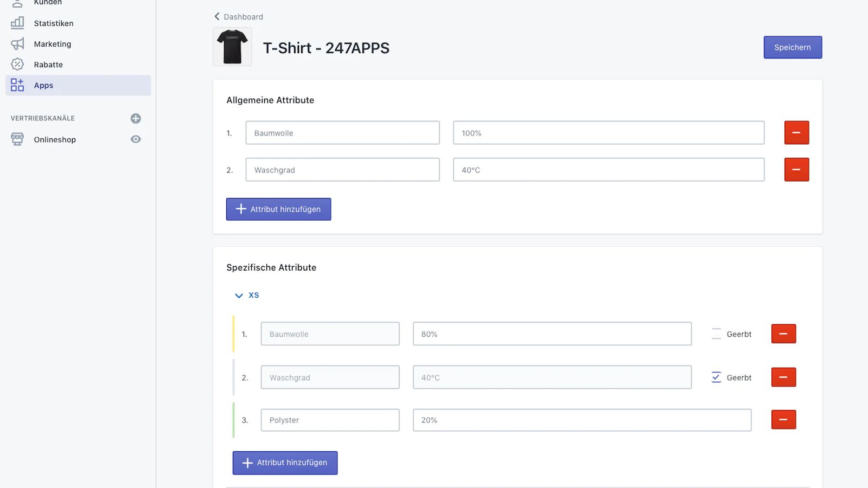Edit general value field 40°C

[609, 170]
